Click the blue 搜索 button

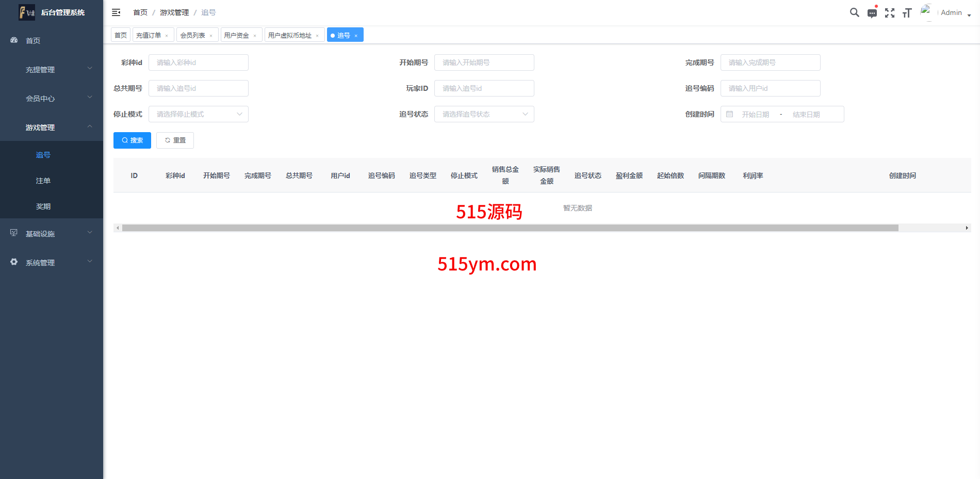click(x=132, y=140)
